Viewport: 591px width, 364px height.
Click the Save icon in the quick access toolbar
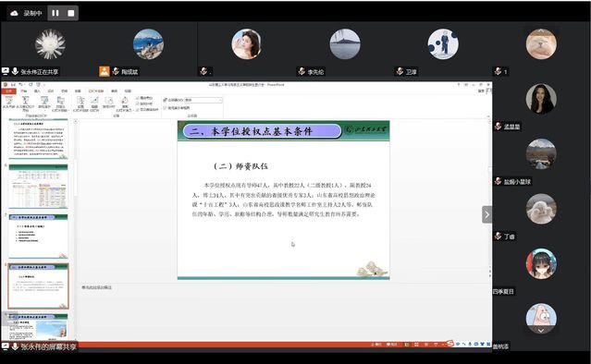coord(13,85)
